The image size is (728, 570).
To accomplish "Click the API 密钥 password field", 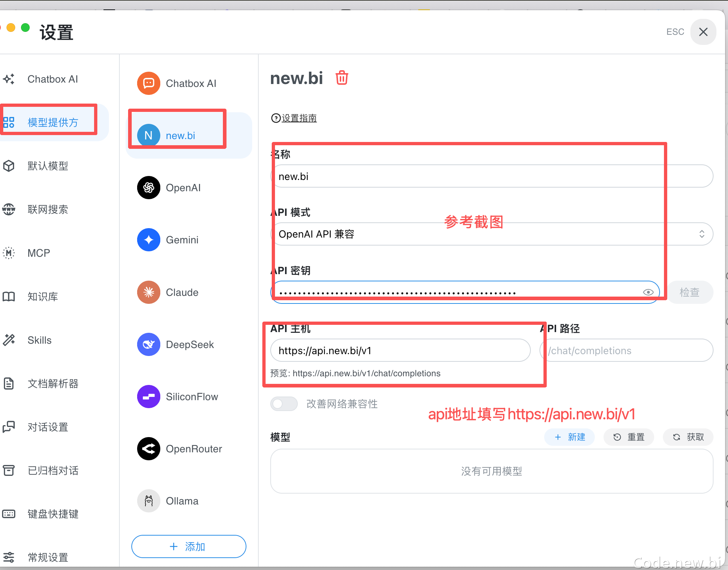I will 465,292.
